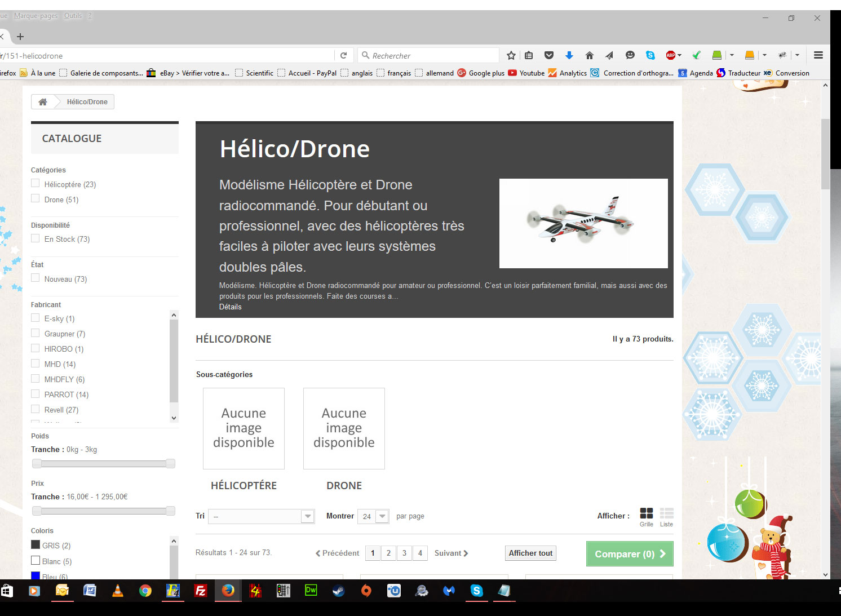
Task: Open FileZilla from taskbar
Action: (x=200, y=591)
